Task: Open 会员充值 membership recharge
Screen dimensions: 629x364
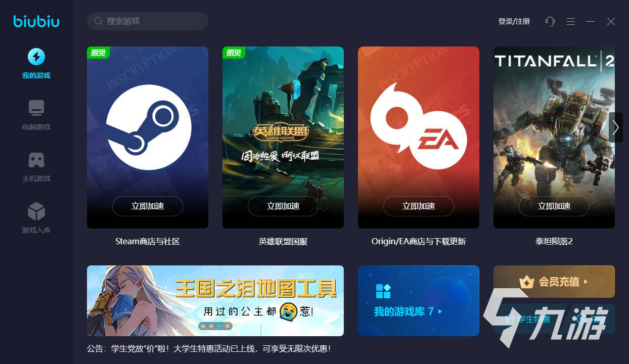Action: [554, 282]
